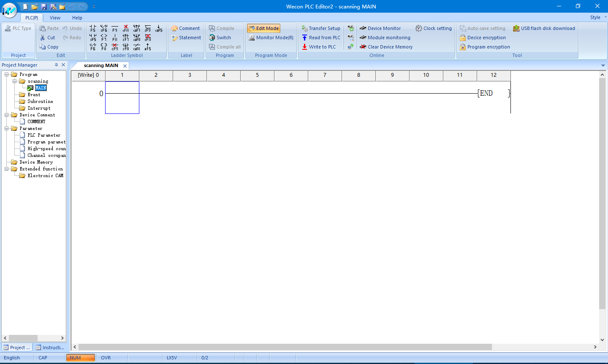The height and width of the screenshot is (364, 608).
Task: Insert parallel falling edge contact (caF8)
Action: 137,38
